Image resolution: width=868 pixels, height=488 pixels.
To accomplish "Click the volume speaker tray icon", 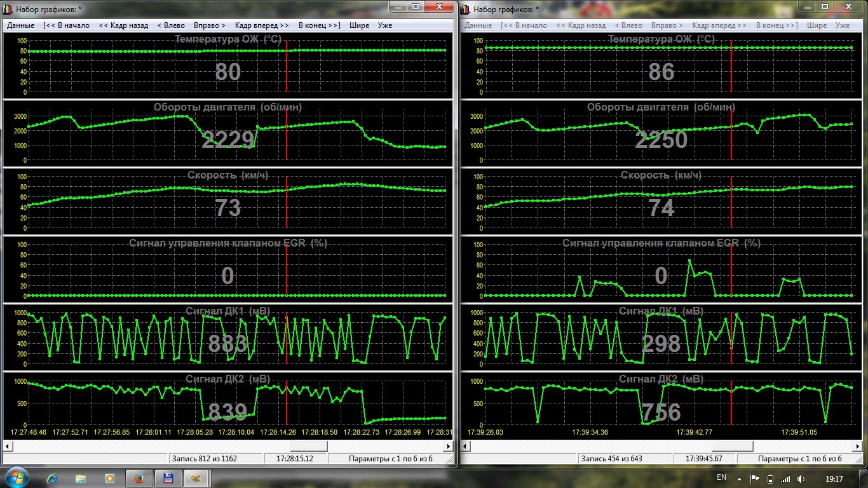I will pos(801,478).
